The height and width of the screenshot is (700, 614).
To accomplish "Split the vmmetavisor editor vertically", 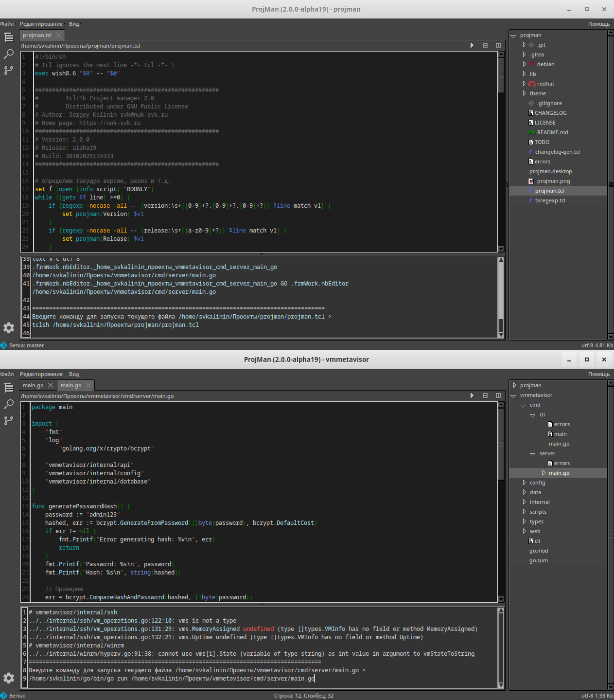I will [x=498, y=395].
